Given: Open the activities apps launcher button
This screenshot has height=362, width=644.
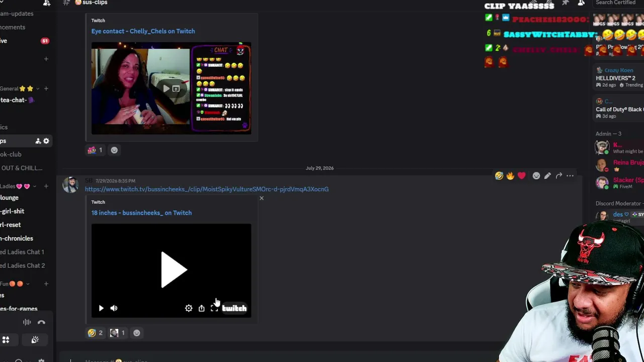Looking at the screenshot, I should click(x=6, y=340).
